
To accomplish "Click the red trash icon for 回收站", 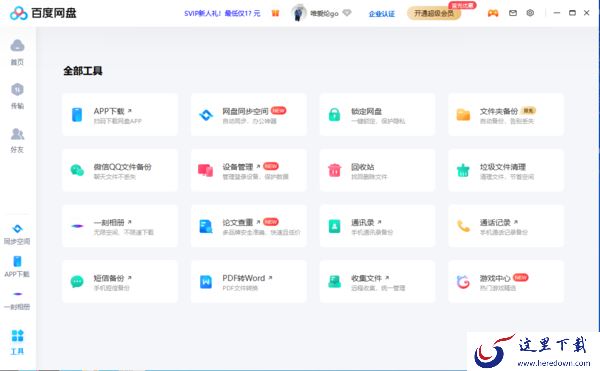I will click(334, 170).
